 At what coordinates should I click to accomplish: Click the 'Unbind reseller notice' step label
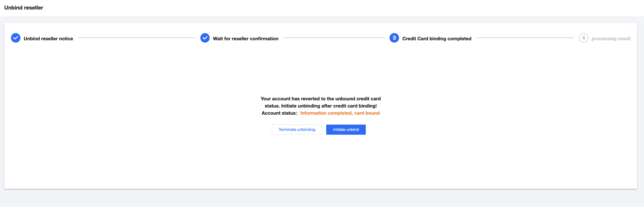pyautogui.click(x=48, y=39)
